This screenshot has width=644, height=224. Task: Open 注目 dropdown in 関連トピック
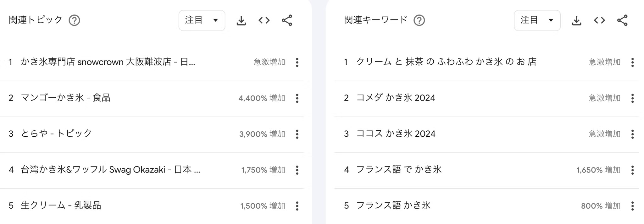[x=202, y=20]
